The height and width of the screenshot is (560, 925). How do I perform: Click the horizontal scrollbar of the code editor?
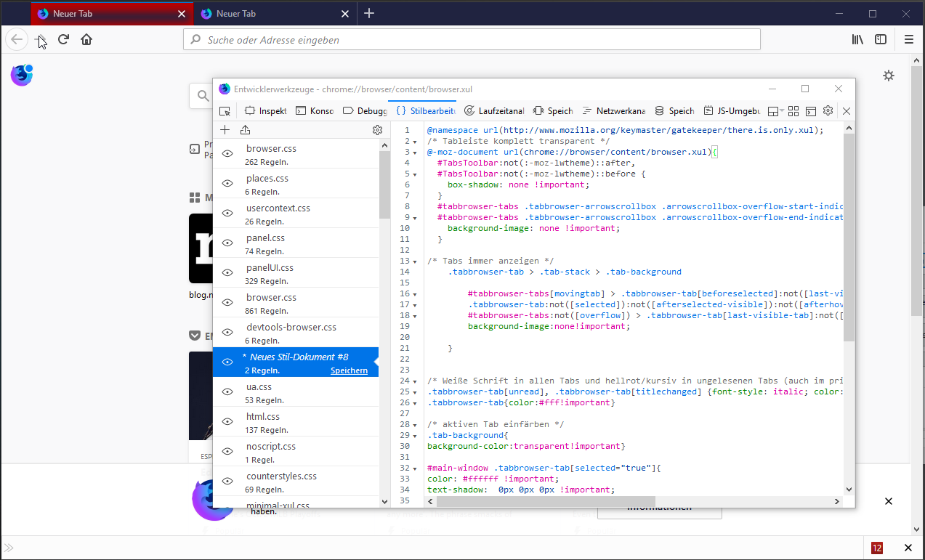coord(545,501)
